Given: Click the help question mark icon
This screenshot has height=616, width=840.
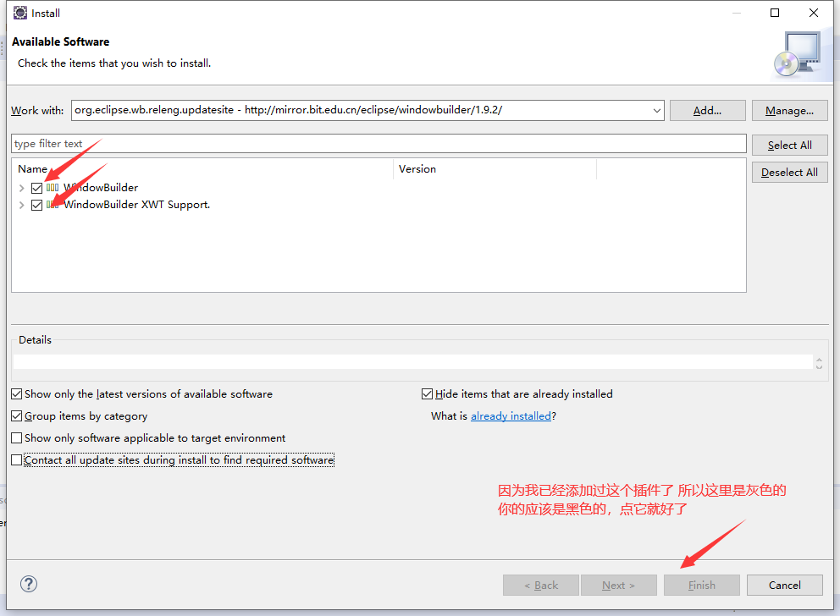Looking at the screenshot, I should (29, 584).
